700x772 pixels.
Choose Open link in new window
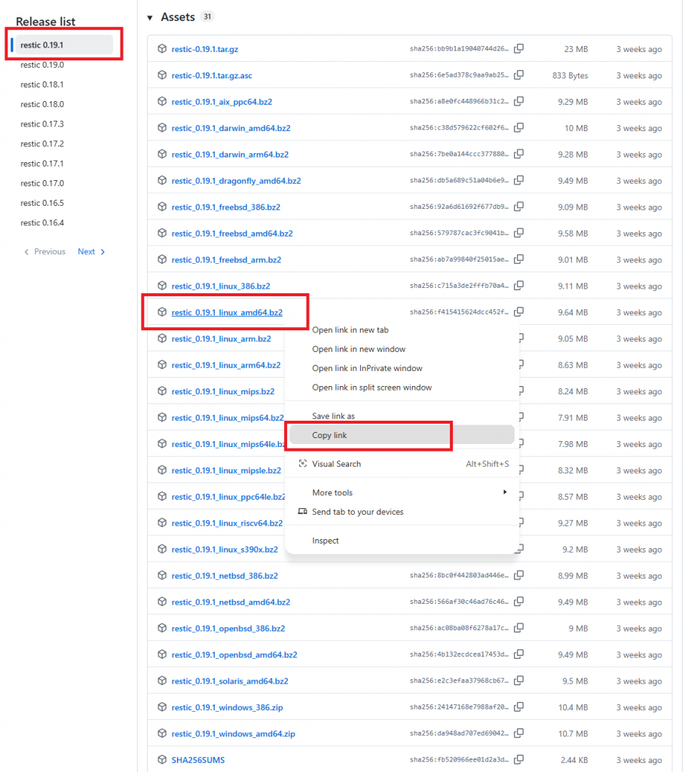coord(359,349)
